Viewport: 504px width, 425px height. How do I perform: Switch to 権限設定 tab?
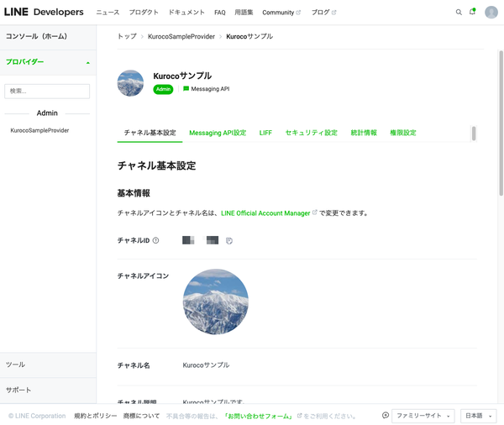coord(403,133)
